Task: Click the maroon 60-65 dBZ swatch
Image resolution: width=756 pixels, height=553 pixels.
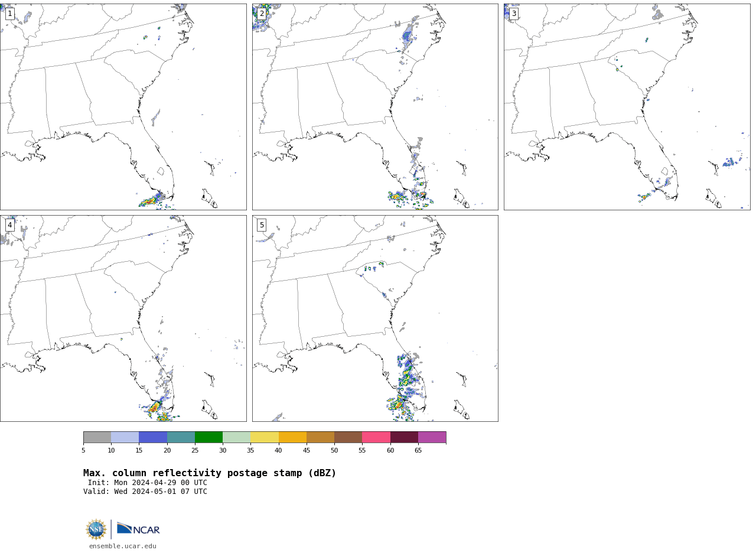Action: click(404, 437)
